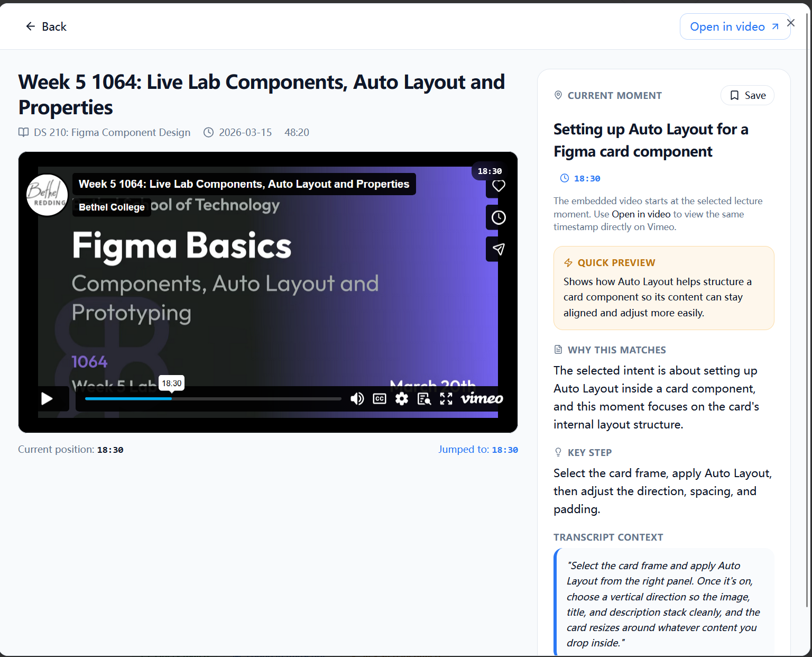
Task: Click the 18:30 timestamp under current moment
Action: 580,178
